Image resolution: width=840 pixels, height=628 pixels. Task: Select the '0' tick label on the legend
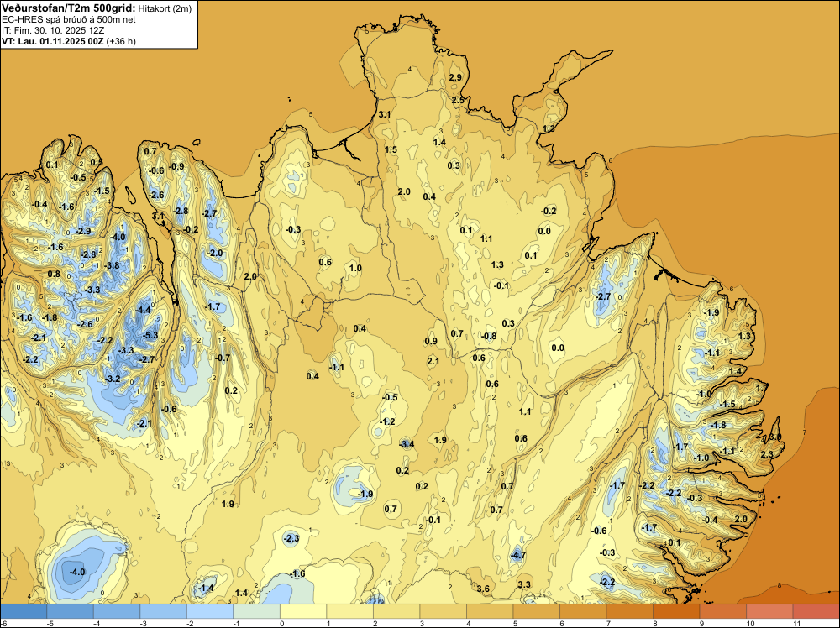pyautogui.click(x=281, y=623)
